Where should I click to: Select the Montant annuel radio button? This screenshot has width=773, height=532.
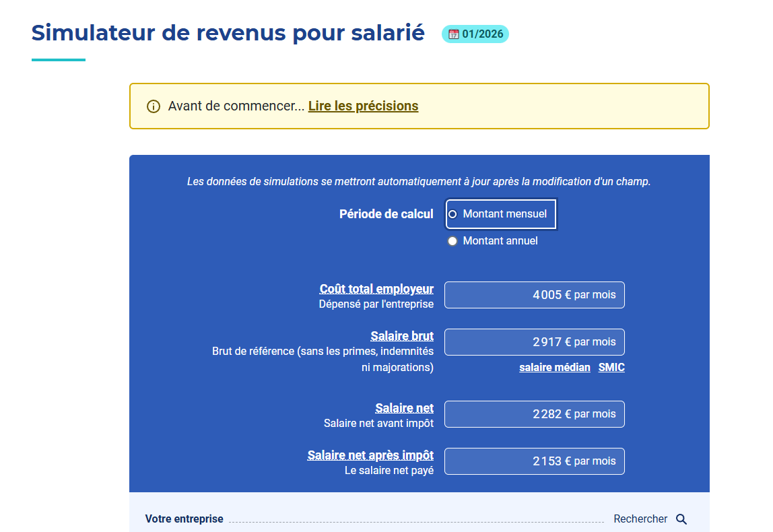pyautogui.click(x=452, y=241)
